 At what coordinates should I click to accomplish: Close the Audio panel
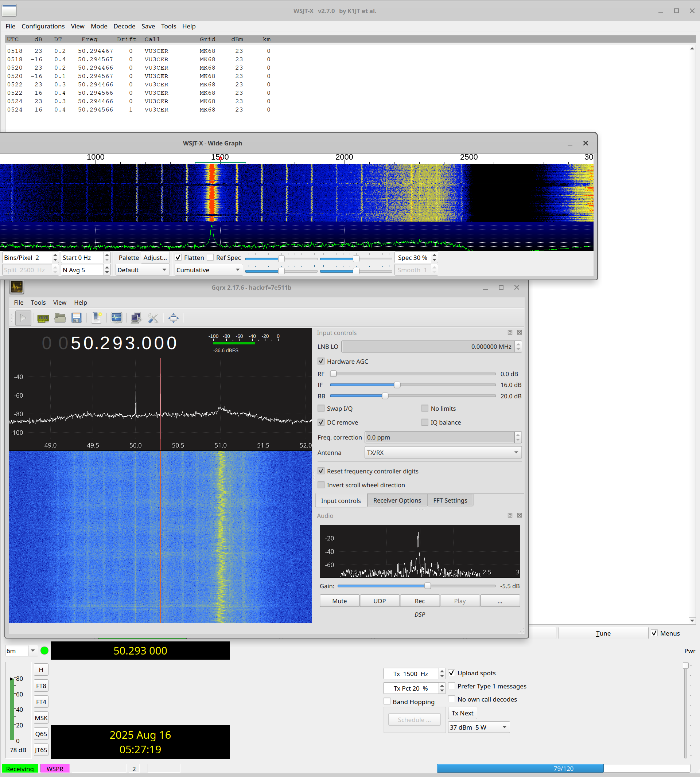(x=520, y=515)
